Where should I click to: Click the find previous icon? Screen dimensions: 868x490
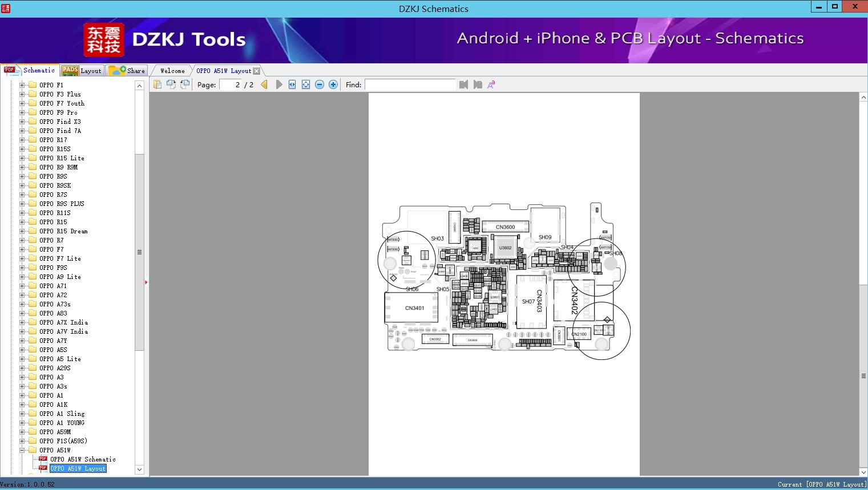coord(463,84)
